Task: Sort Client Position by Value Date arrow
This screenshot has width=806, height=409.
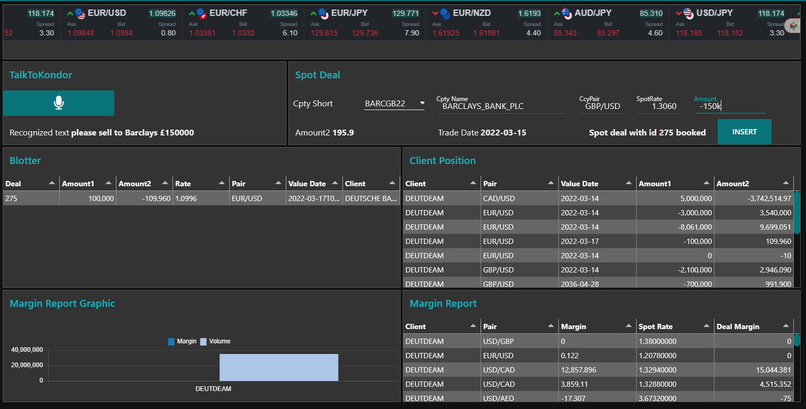Action: (628, 183)
